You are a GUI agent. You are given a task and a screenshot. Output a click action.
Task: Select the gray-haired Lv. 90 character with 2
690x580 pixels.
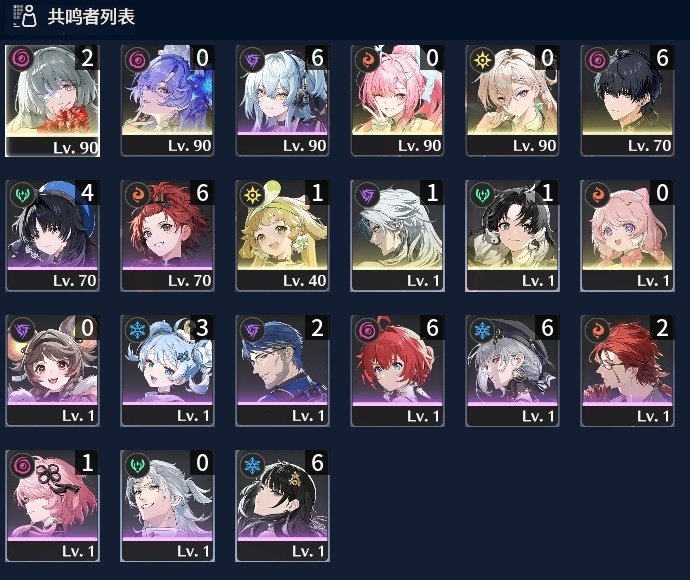pyautogui.click(x=52, y=101)
